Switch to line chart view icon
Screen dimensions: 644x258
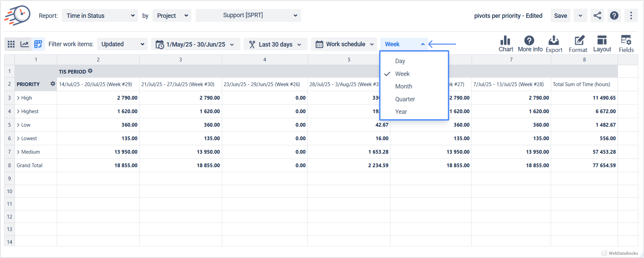[24, 44]
